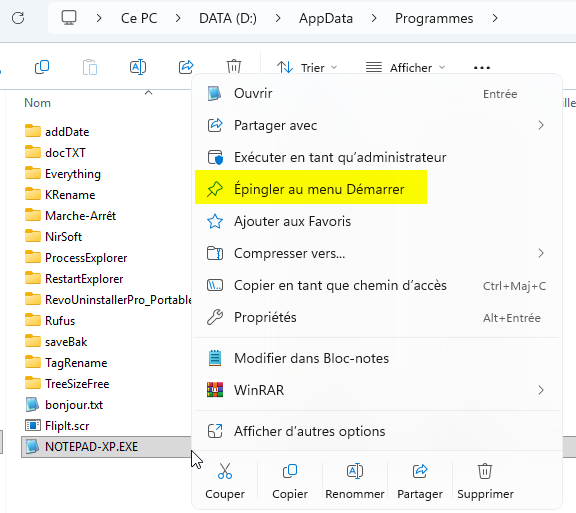Click the Bloc-notes notepad icon
576x513 pixels.
[x=215, y=358]
